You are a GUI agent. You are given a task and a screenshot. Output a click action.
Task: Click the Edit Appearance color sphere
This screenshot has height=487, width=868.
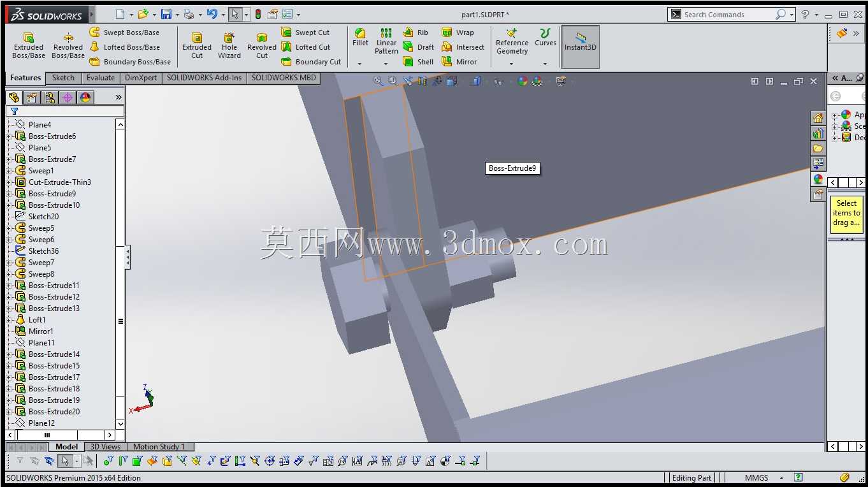pyautogui.click(x=523, y=81)
